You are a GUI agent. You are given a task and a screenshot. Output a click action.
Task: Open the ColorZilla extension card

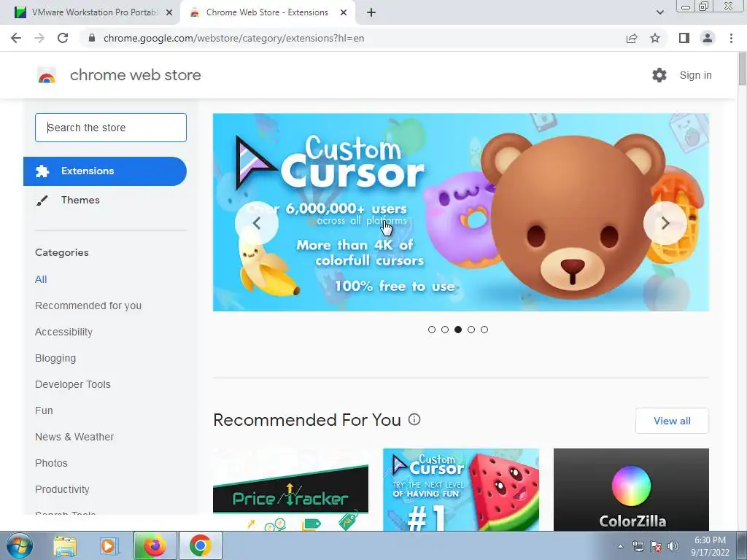631,489
